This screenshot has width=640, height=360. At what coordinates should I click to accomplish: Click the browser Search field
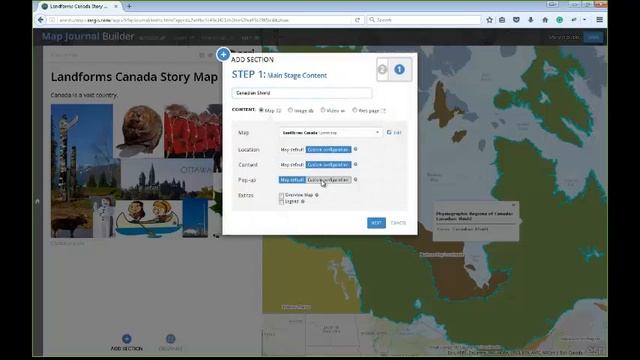point(424,20)
